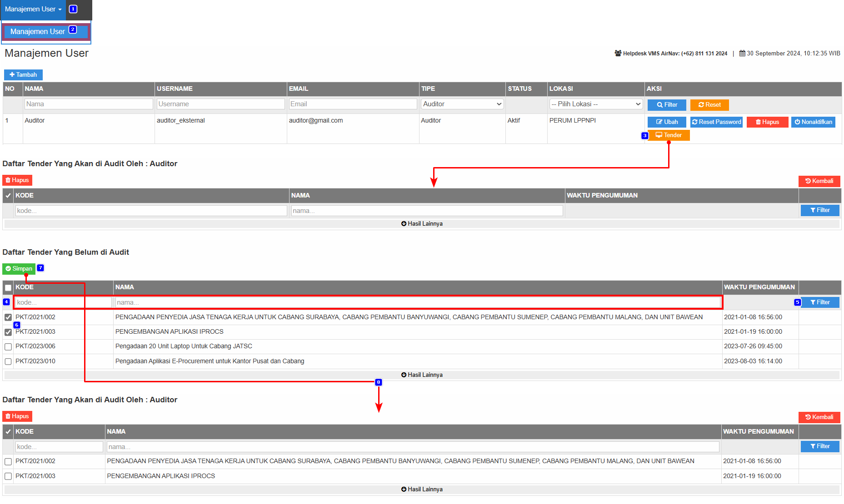
Task: Open the Tipe dropdown showing Auditor
Action: click(462, 104)
